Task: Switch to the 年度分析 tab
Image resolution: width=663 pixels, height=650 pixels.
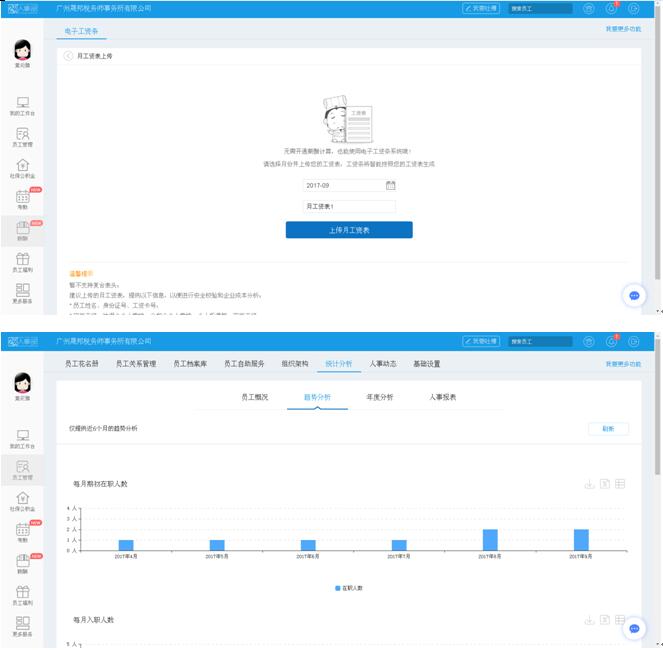Action: click(x=380, y=397)
